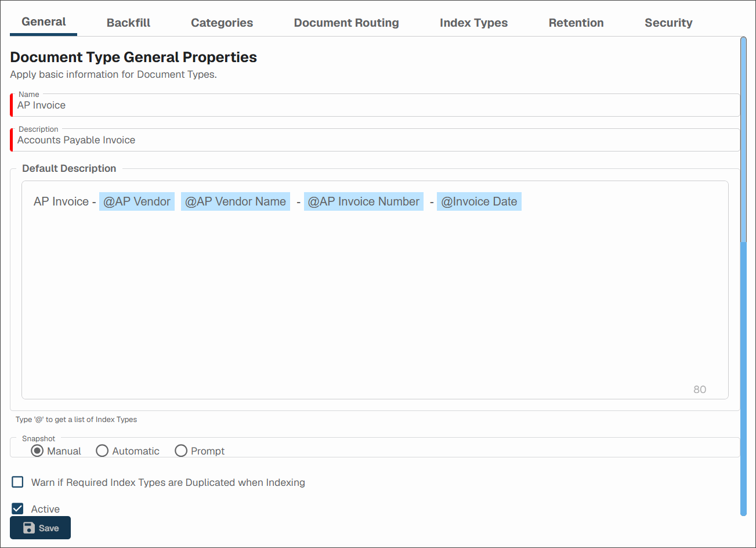This screenshot has width=756, height=548.
Task: Click the character counter showing 80
Action: tap(700, 390)
